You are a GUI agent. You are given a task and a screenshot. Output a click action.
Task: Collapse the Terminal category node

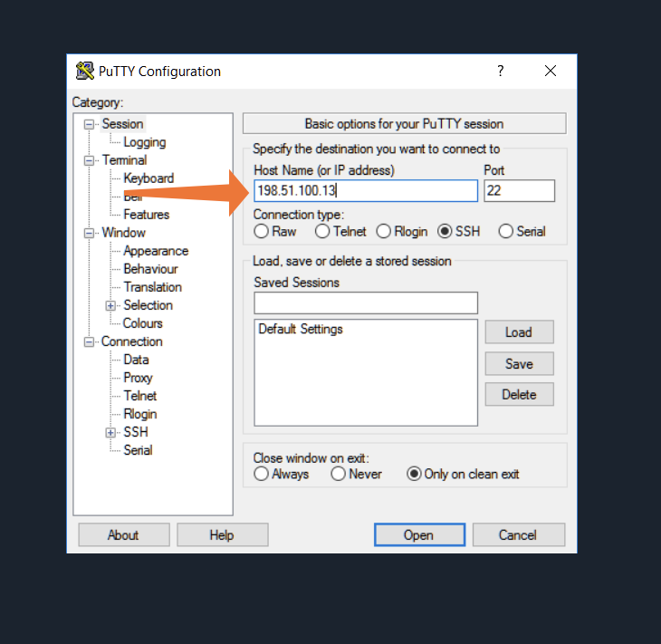click(90, 160)
